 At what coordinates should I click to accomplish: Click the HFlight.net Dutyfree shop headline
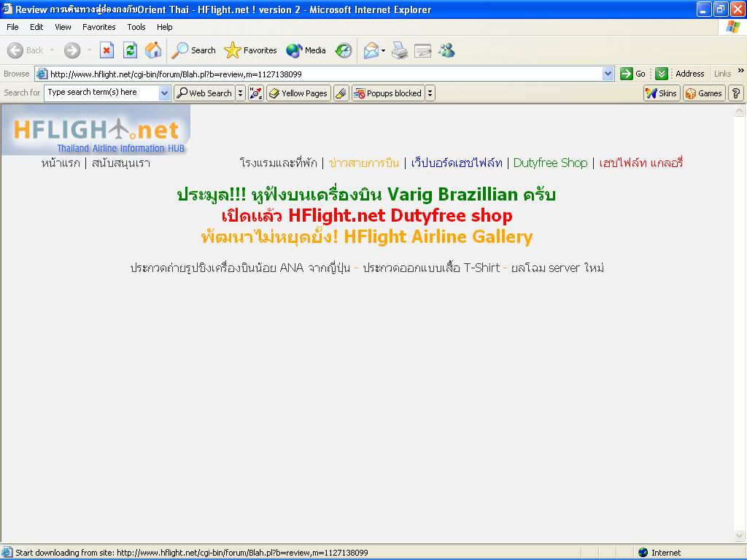pyautogui.click(x=367, y=216)
